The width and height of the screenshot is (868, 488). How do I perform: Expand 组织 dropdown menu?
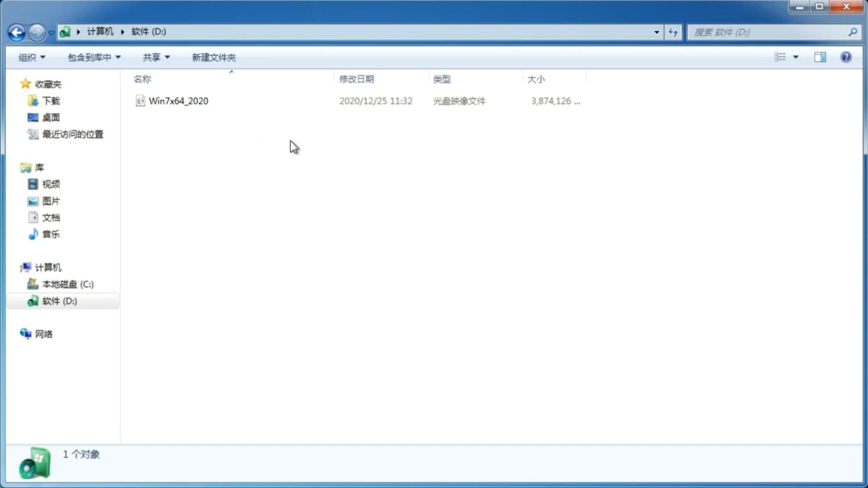[32, 57]
